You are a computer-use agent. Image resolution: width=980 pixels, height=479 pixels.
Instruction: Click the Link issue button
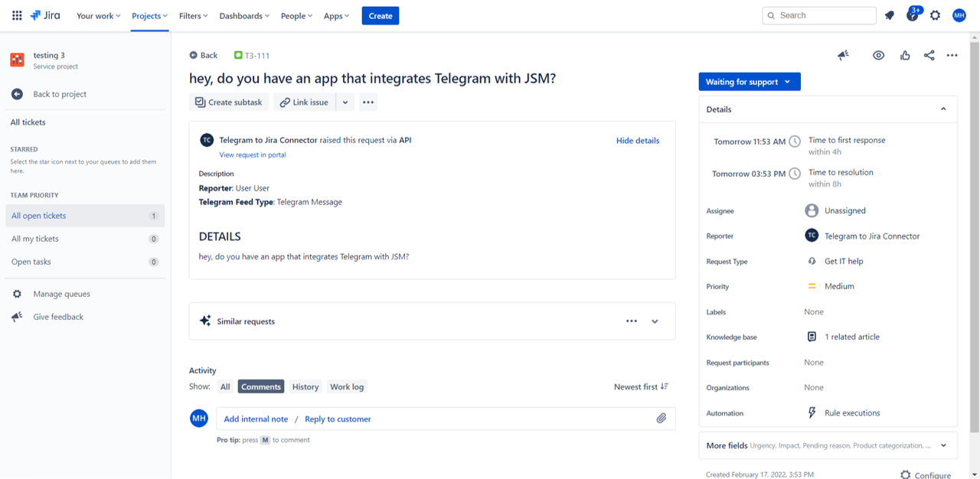coord(305,103)
